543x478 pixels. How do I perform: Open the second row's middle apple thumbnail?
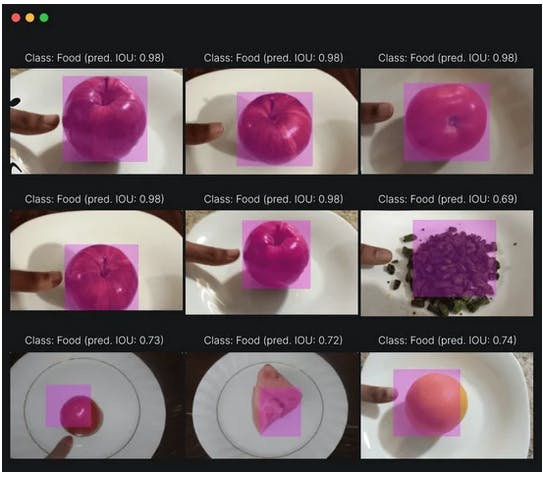click(272, 262)
